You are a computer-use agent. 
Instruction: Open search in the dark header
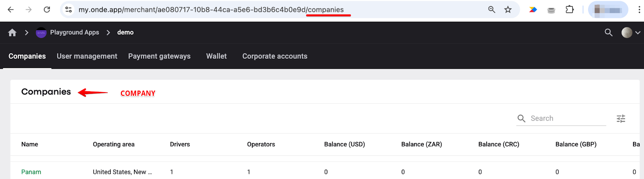click(x=609, y=33)
